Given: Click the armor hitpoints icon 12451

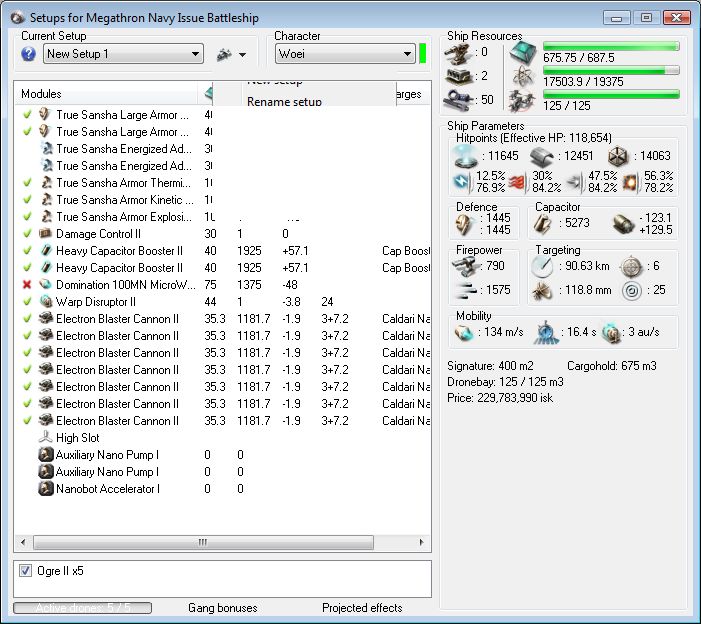Looking at the screenshot, I should (542, 157).
